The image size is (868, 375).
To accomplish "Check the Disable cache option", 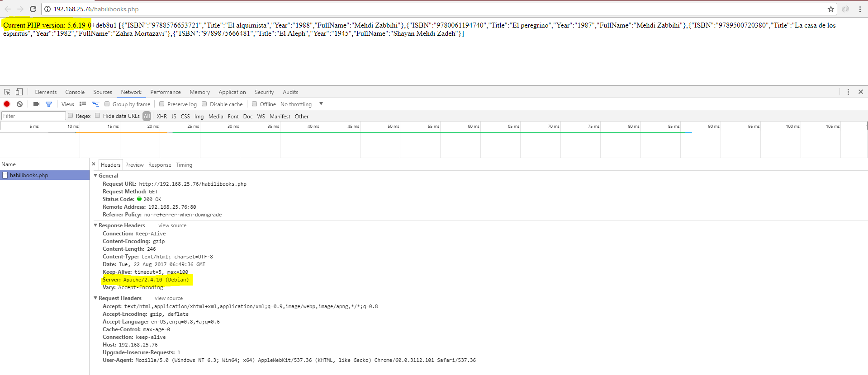I will [204, 104].
